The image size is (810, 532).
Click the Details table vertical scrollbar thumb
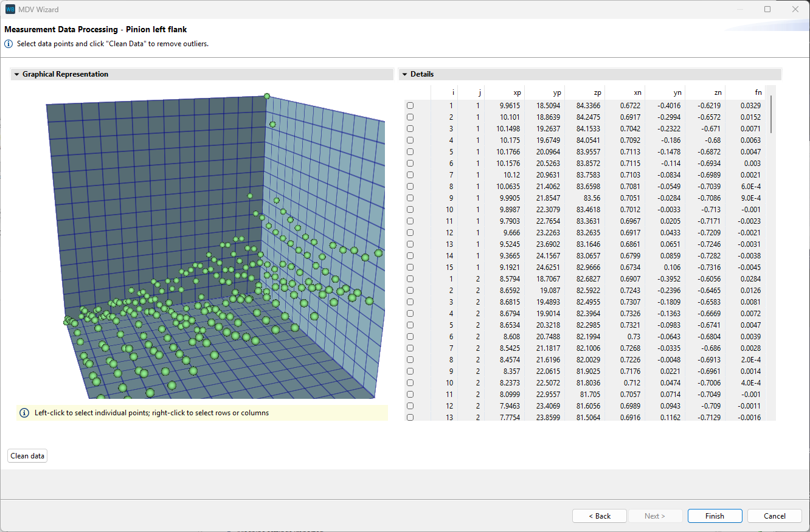[772, 114]
